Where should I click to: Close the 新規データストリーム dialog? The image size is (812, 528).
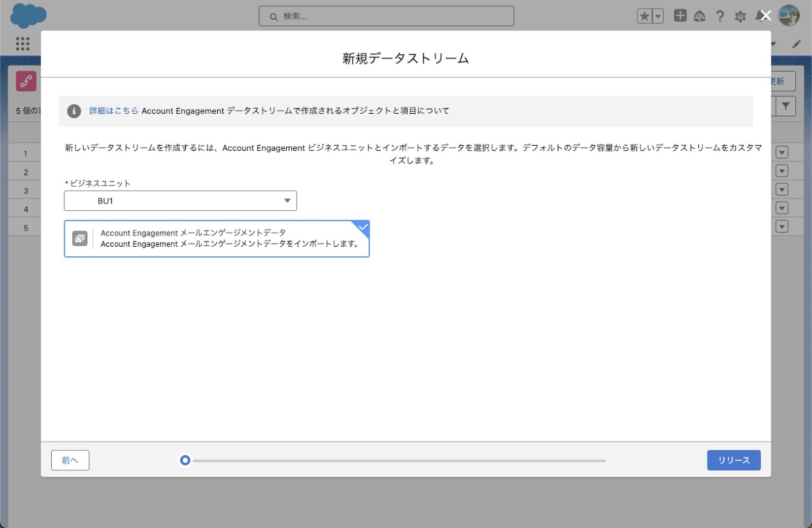(766, 16)
